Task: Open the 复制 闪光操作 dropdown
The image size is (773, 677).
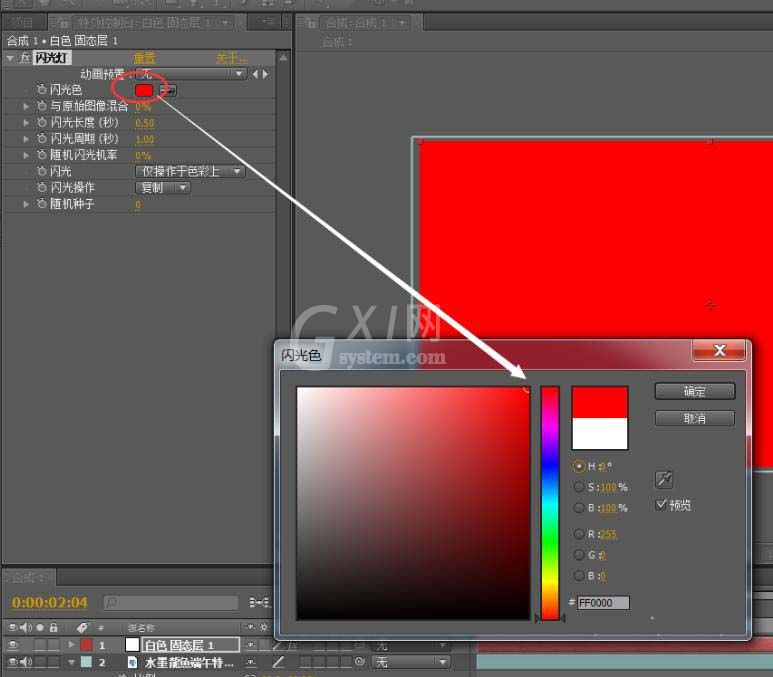Action: [163, 187]
